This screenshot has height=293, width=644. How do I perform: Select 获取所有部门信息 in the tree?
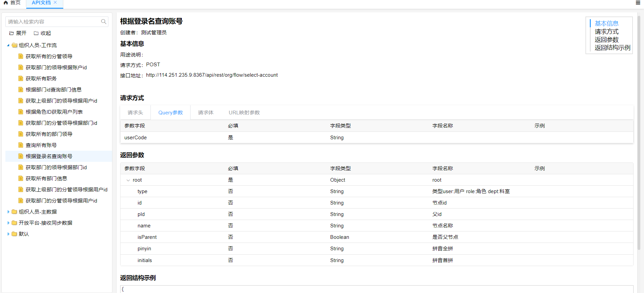(46, 179)
